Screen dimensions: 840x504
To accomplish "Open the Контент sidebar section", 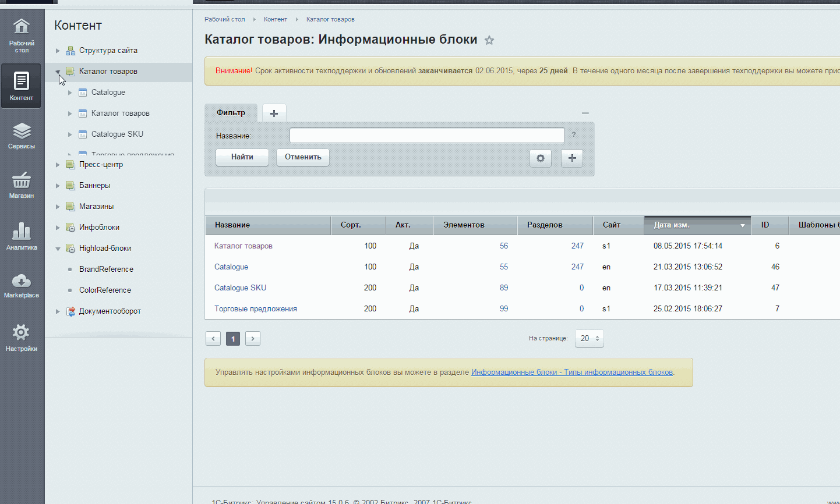I will [x=22, y=86].
